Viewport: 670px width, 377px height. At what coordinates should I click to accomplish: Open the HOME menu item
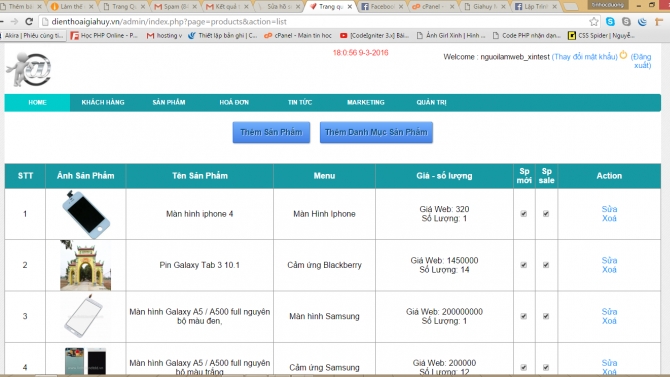37,103
